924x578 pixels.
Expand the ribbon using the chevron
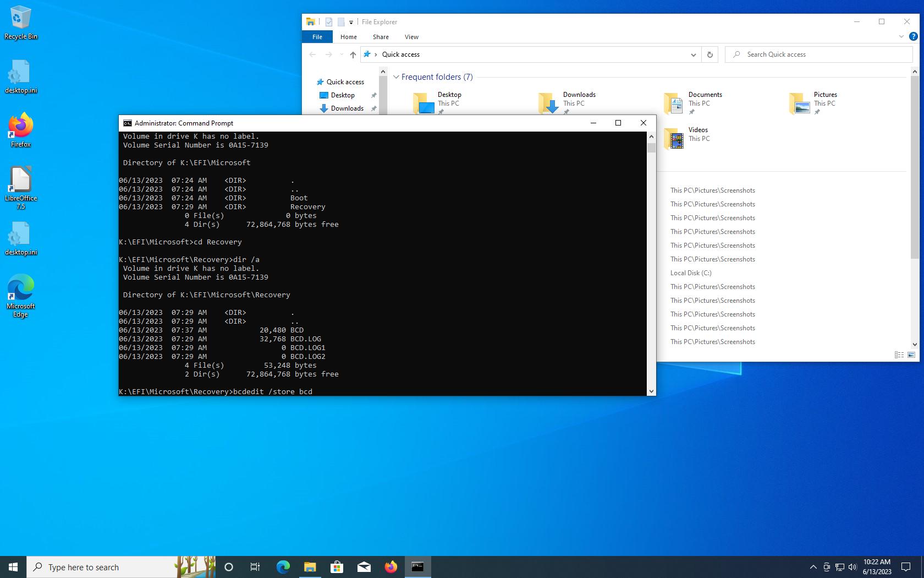point(901,37)
